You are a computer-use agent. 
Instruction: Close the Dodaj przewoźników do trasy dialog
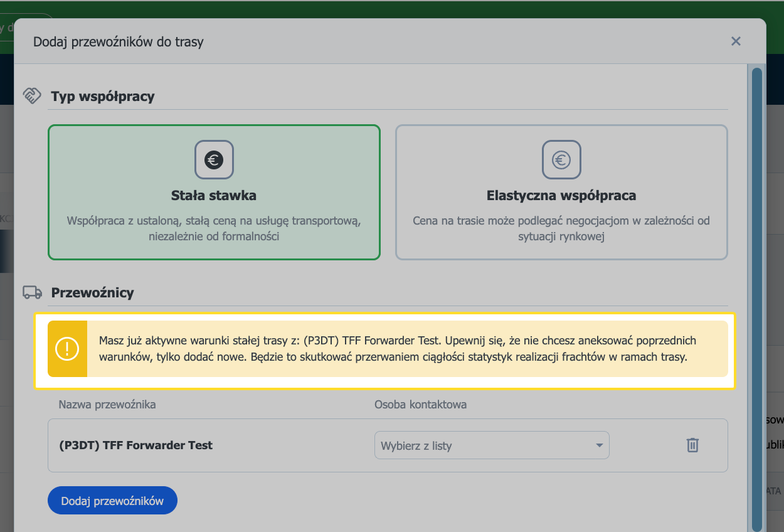(x=736, y=41)
